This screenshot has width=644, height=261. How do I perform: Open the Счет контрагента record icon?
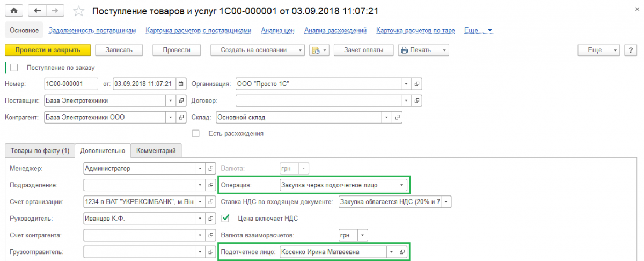(210, 235)
